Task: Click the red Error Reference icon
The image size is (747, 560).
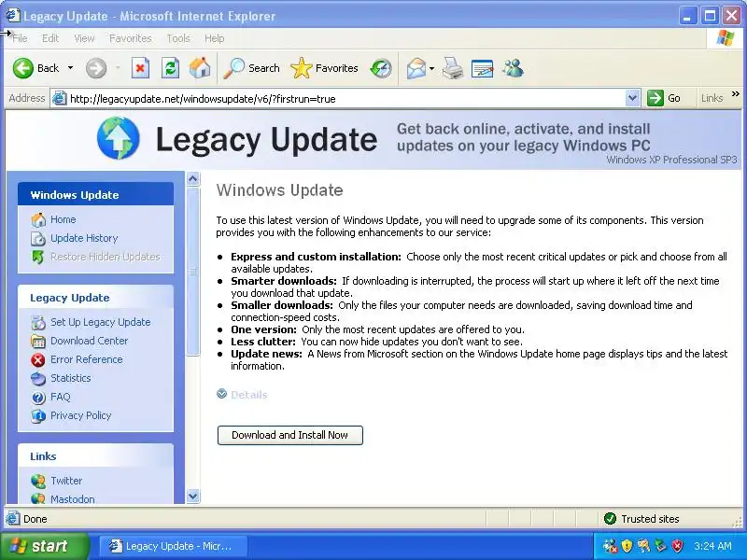Action: (38, 359)
